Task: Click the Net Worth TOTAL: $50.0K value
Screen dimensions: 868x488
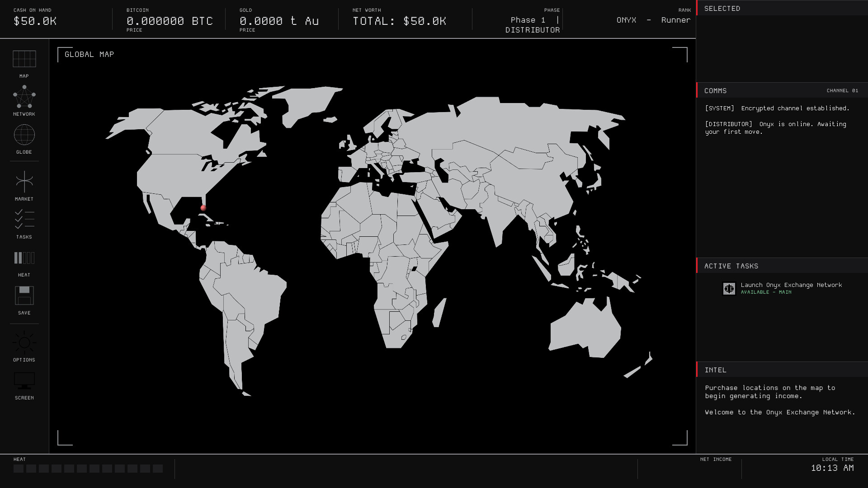Action: (x=399, y=21)
